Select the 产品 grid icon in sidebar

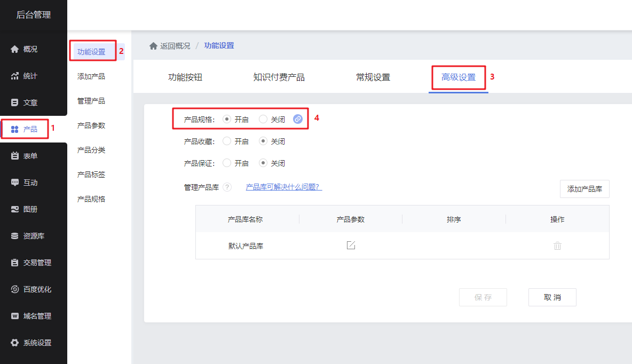tap(14, 129)
